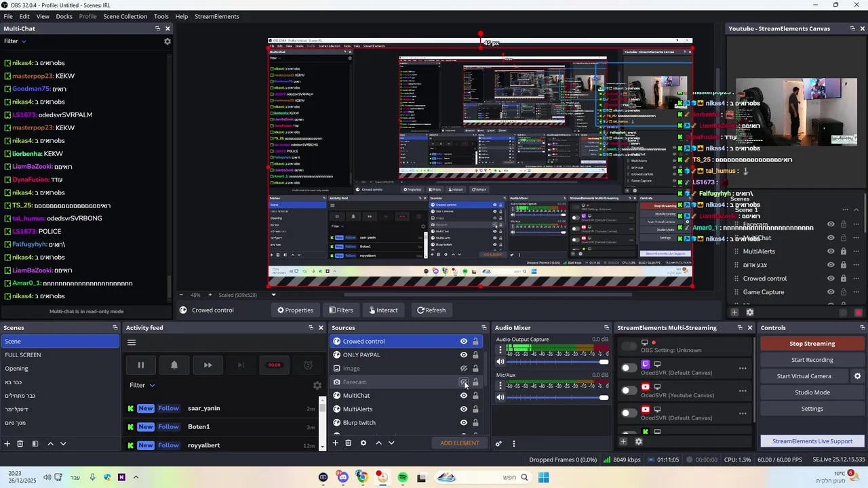
Task: Move source down in Sources panel
Action: 391,443
